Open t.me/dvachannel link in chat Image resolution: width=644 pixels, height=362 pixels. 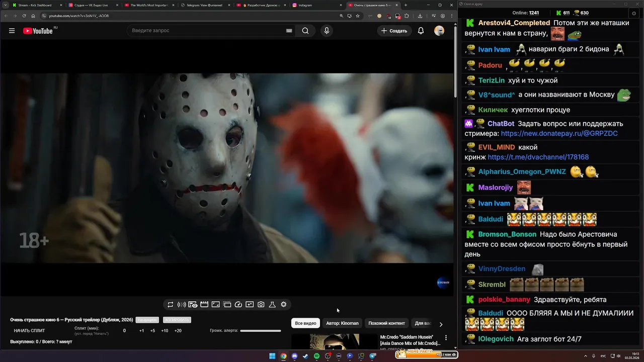(538, 157)
